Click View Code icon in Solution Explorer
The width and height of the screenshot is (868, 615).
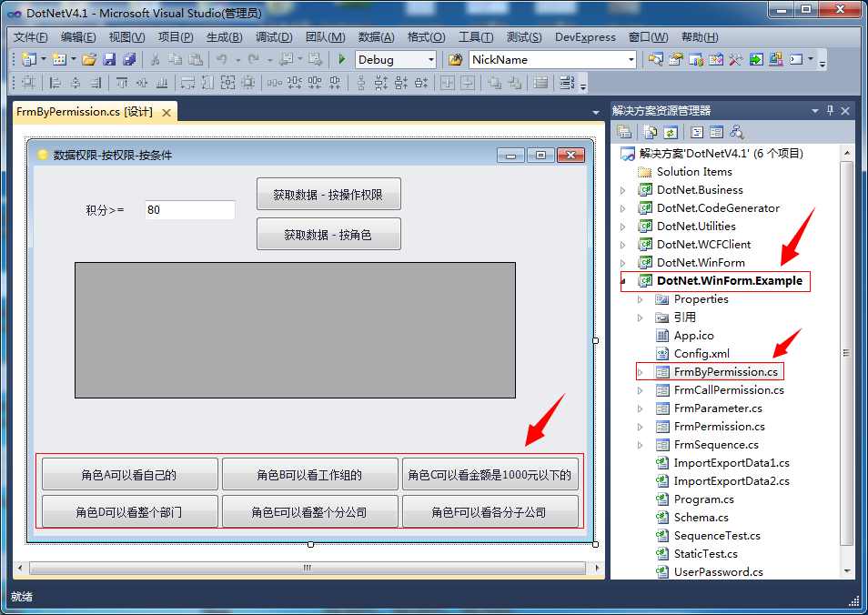[697, 132]
